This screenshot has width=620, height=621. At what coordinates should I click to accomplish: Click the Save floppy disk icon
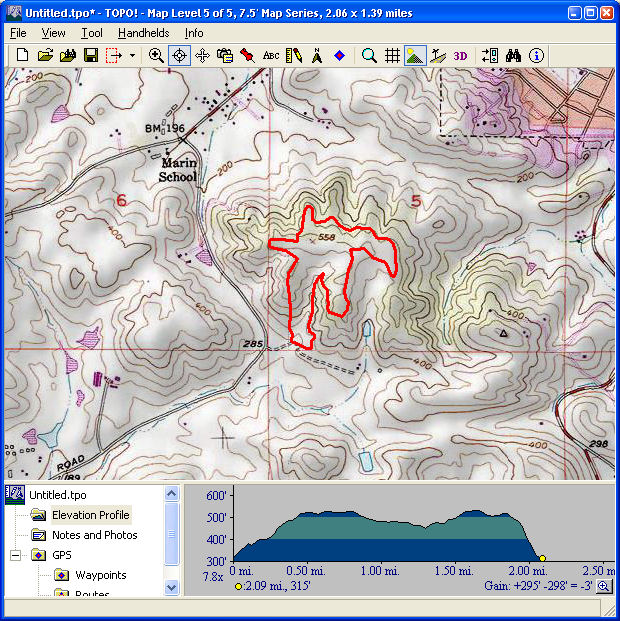point(91,56)
